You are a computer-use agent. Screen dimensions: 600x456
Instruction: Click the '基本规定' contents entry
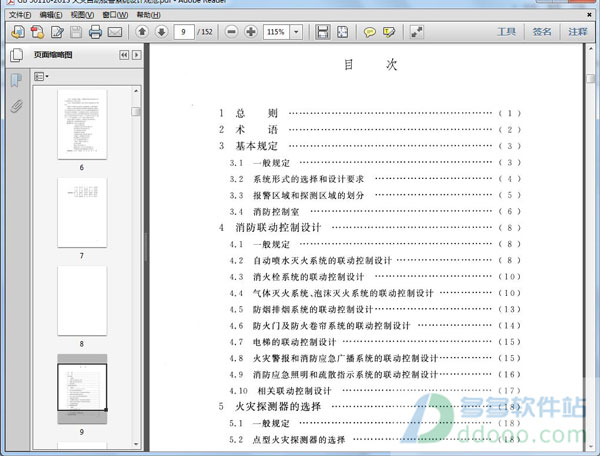[256, 146]
